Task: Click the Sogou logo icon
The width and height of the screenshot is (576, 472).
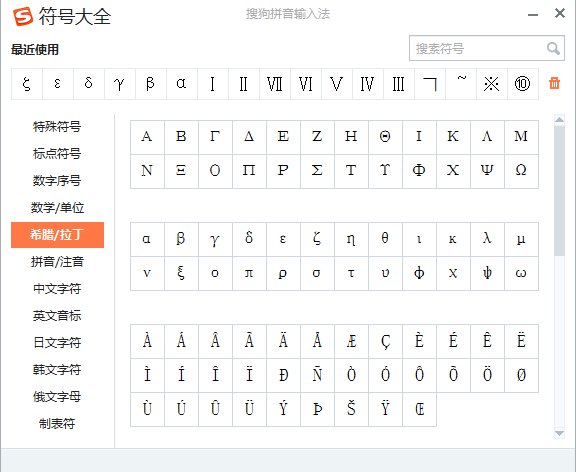Action: [23, 17]
